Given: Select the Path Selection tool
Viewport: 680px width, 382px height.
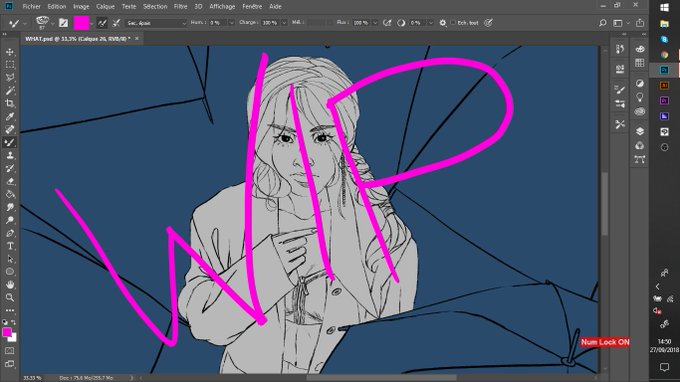Looking at the screenshot, I should click(10, 259).
